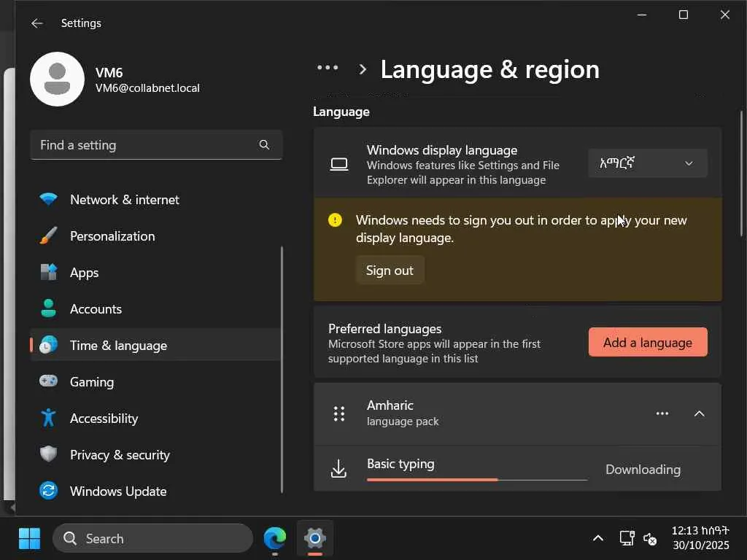This screenshot has height=560, width=747.
Task: Open the VM6@collabnet.local account link
Action: tap(147, 88)
